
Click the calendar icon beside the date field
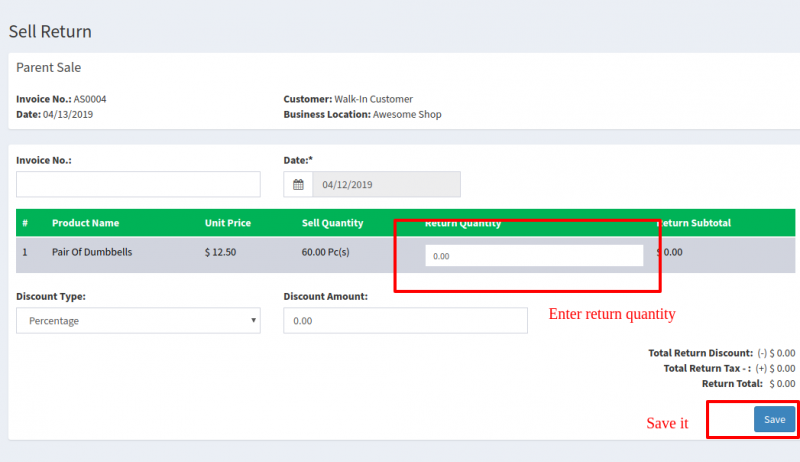coord(298,185)
